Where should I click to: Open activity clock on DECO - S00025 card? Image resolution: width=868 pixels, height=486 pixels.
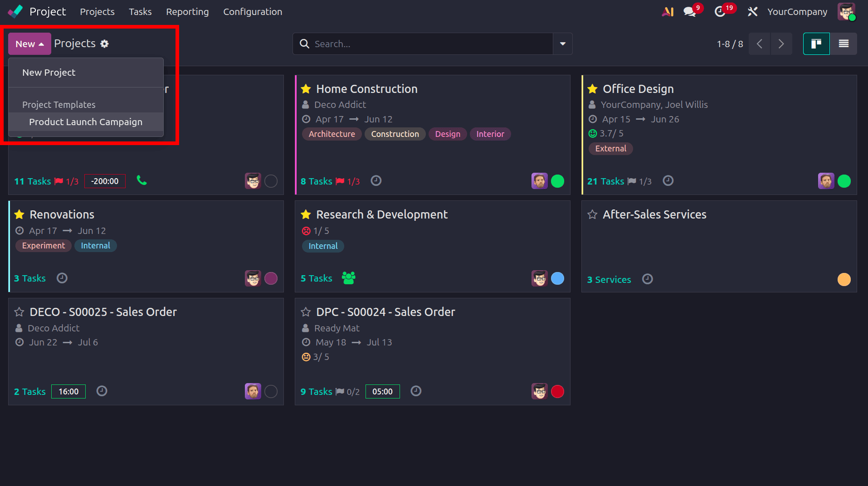point(102,391)
